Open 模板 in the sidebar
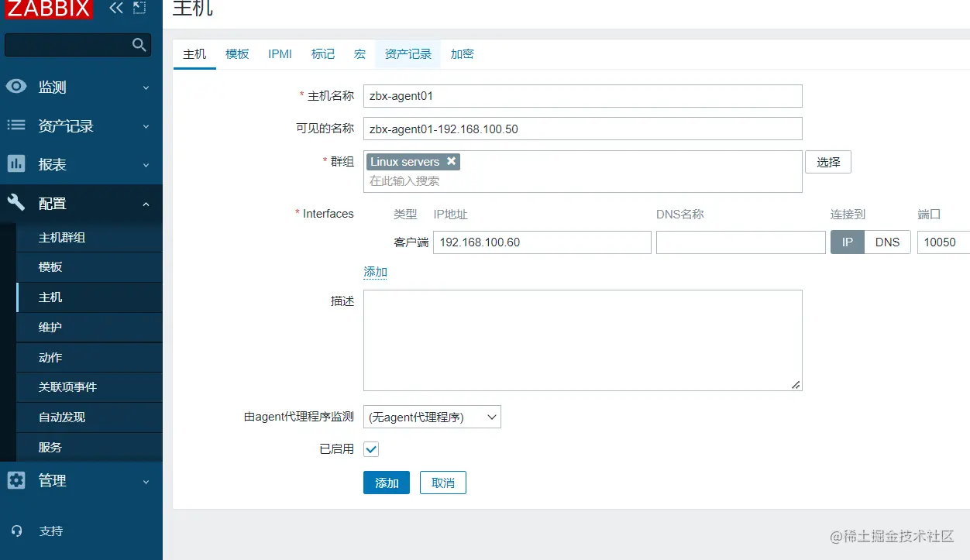 pyautogui.click(x=89, y=267)
